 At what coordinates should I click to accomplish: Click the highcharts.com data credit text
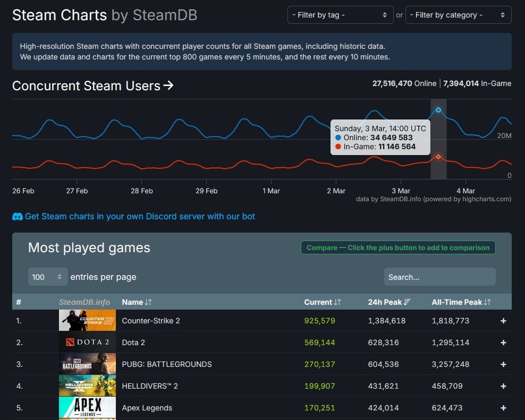point(434,199)
